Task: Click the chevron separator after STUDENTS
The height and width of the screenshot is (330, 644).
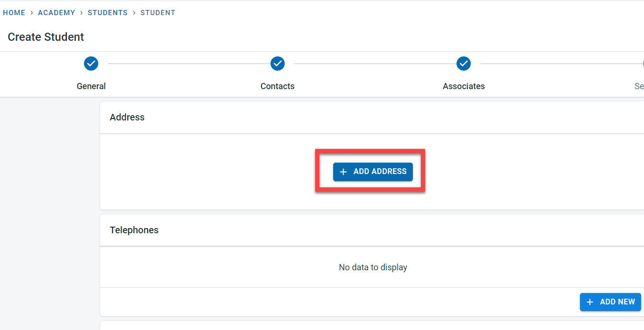Action: point(134,13)
